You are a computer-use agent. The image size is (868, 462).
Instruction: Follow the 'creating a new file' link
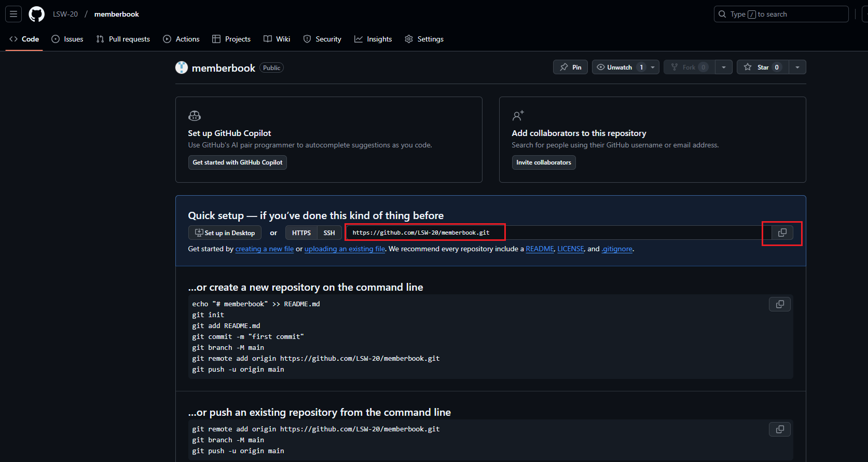(x=265, y=249)
